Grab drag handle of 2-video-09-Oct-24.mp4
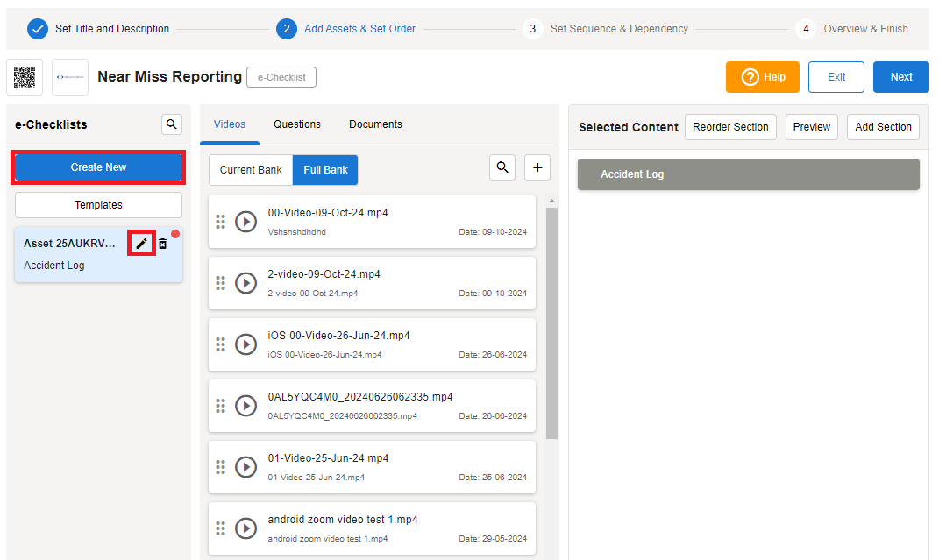939x560 pixels. coord(221,283)
